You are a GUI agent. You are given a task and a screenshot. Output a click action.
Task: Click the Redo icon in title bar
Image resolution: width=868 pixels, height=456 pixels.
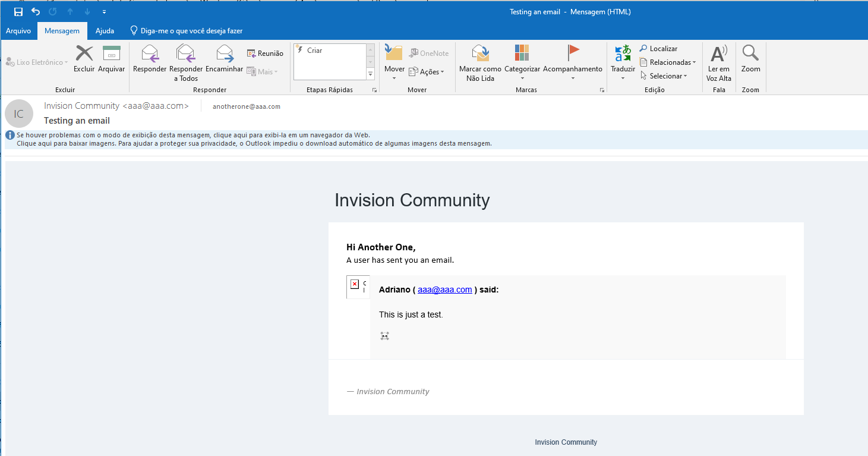point(53,12)
